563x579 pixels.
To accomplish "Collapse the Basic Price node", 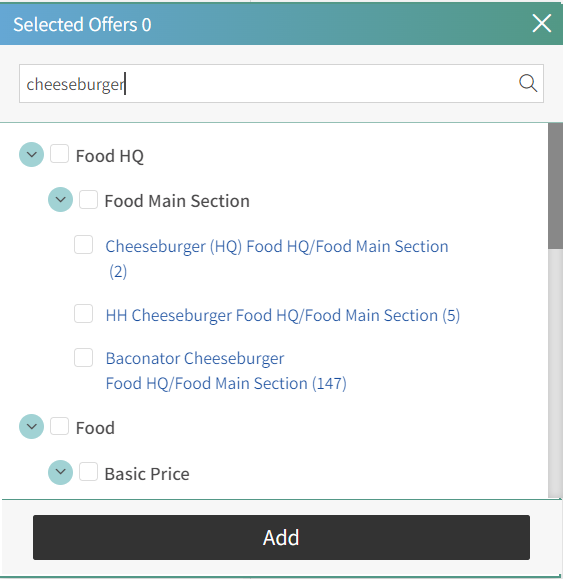I will [x=61, y=472].
